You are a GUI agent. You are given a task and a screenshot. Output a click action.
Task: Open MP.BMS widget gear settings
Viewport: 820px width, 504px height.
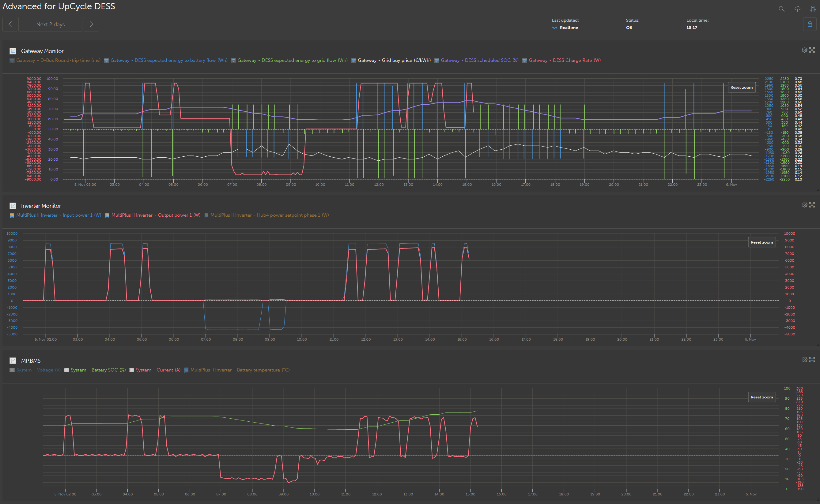pyautogui.click(x=804, y=360)
